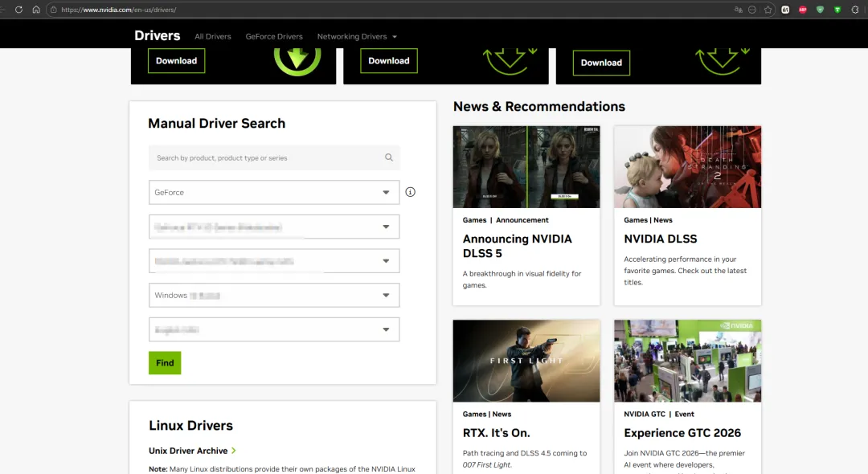The image size is (868, 474).
Task: Open the First Light game thumbnail
Action: (x=526, y=361)
